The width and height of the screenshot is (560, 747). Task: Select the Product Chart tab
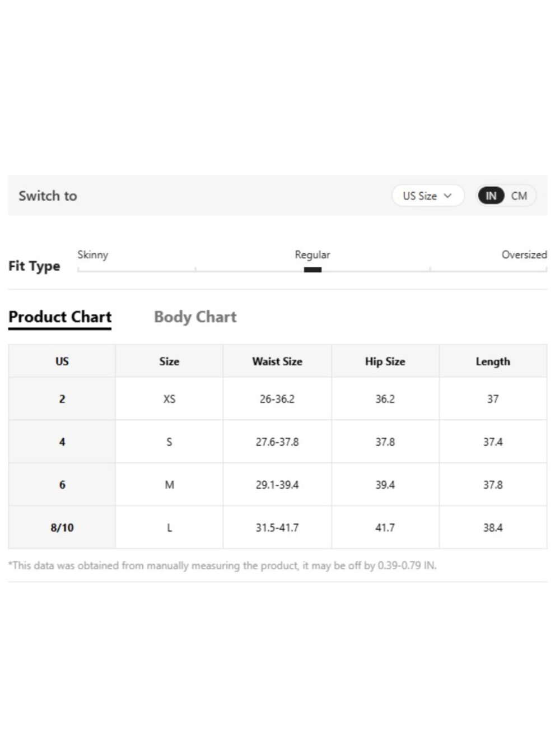[60, 317]
